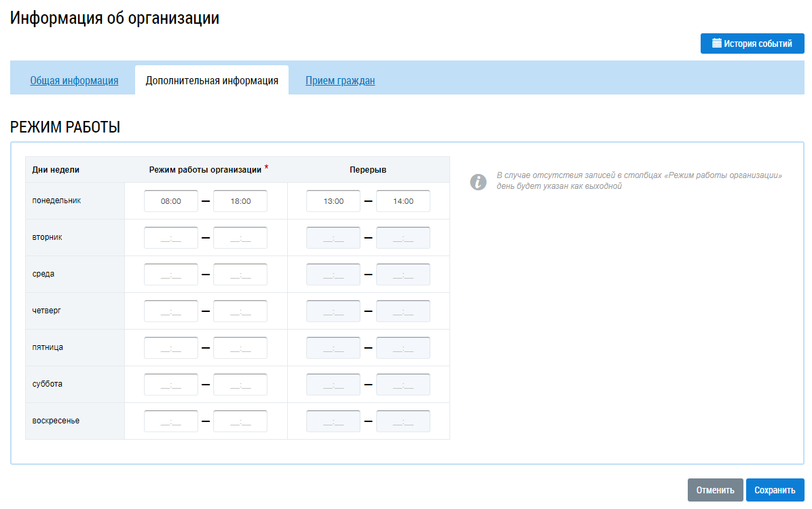Image resolution: width=812 pixels, height=509 pixels.
Task: Focus the среда work end time field
Action: coord(240,275)
